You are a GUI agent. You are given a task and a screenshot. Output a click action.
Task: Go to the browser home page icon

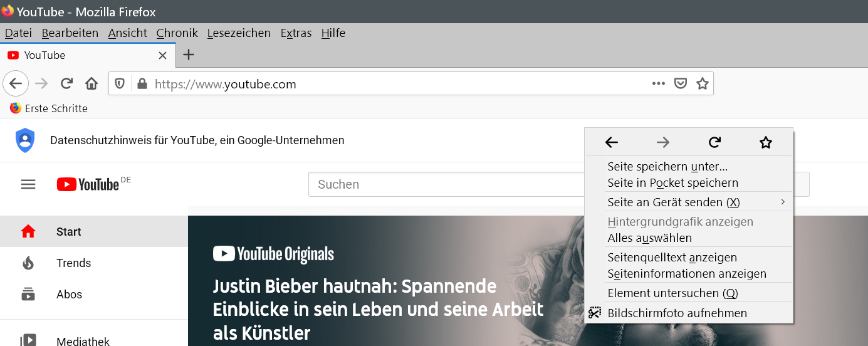pyautogui.click(x=92, y=83)
